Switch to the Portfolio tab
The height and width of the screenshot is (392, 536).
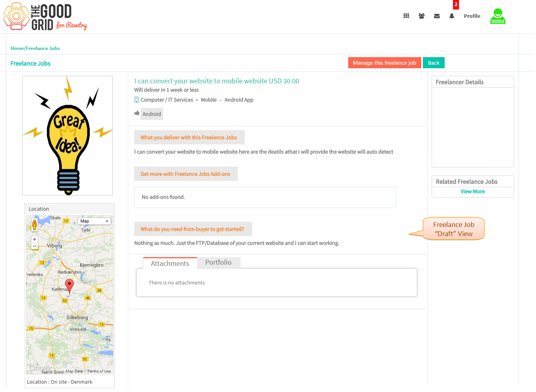point(218,262)
